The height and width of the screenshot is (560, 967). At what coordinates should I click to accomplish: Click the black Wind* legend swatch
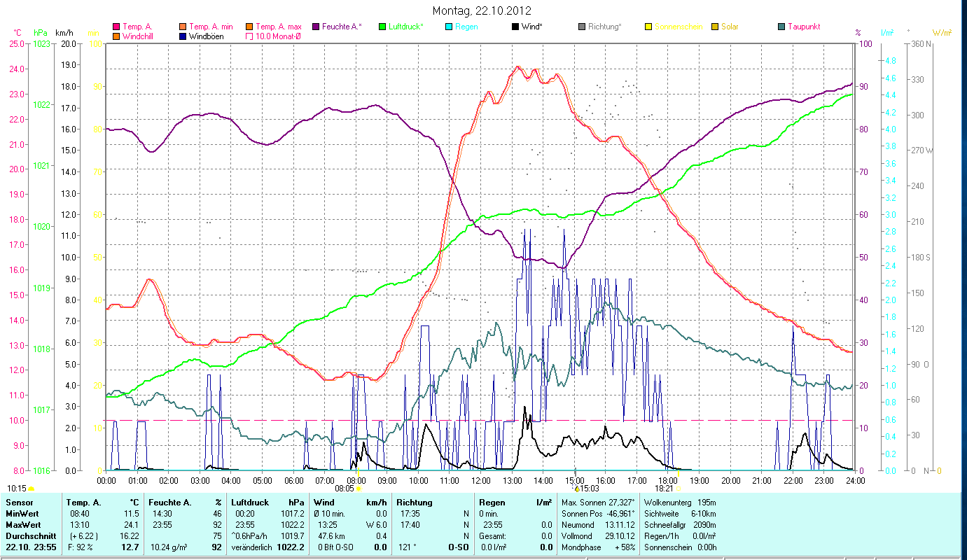click(x=515, y=27)
